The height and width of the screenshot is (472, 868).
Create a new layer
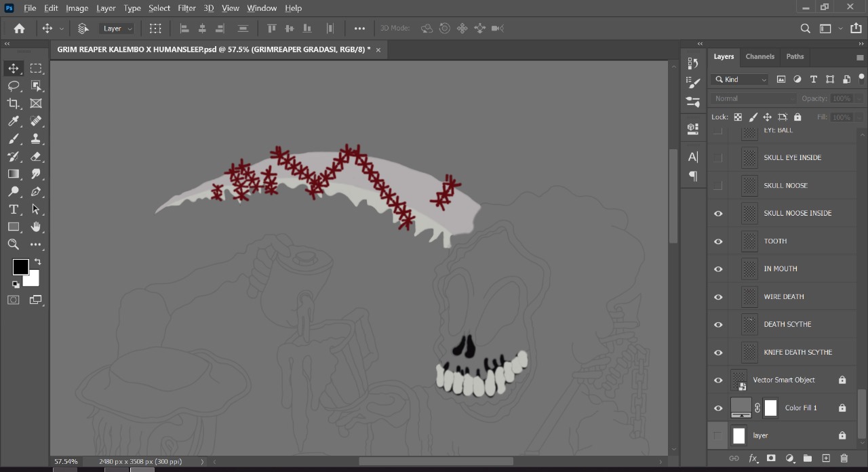[826, 458]
